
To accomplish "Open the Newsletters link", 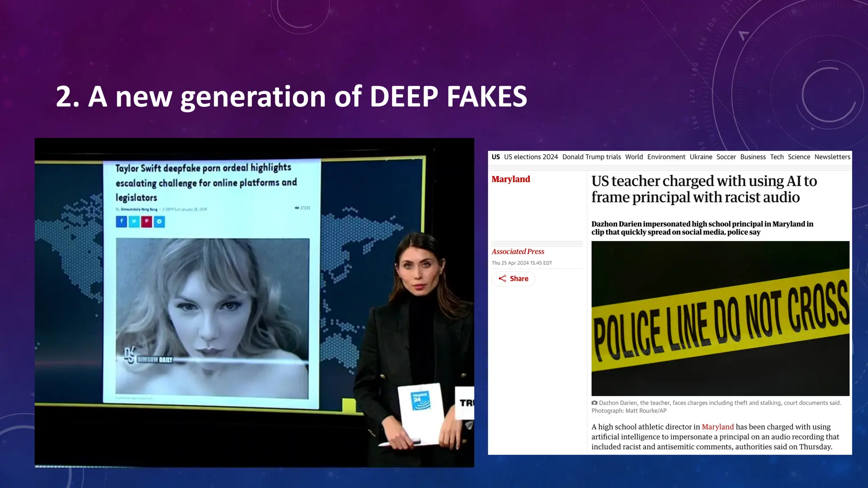I will pyautogui.click(x=832, y=157).
